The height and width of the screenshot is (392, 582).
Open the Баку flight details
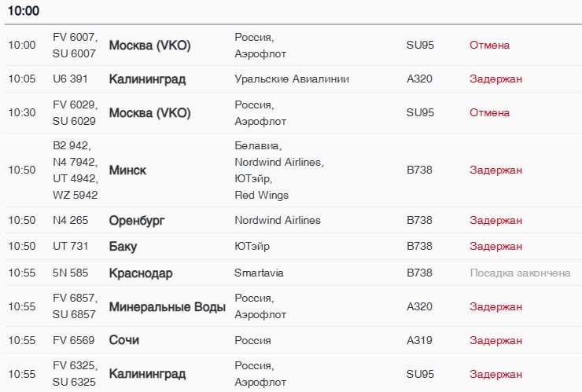123,247
